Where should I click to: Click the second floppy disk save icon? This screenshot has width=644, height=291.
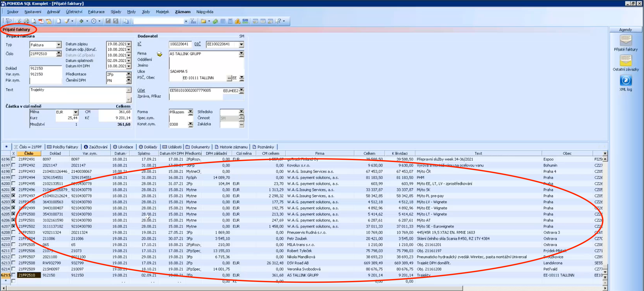(x=116, y=21)
